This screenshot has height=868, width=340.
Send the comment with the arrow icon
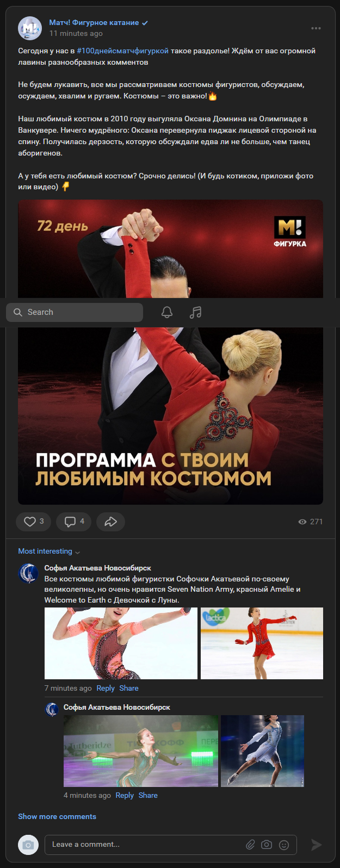click(316, 845)
